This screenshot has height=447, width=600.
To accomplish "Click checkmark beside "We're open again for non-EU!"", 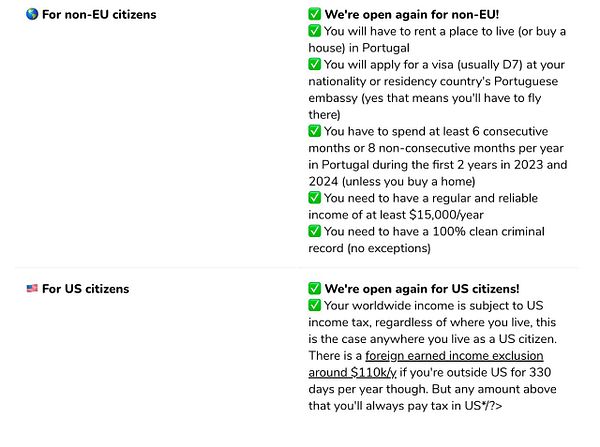I will coord(314,15).
